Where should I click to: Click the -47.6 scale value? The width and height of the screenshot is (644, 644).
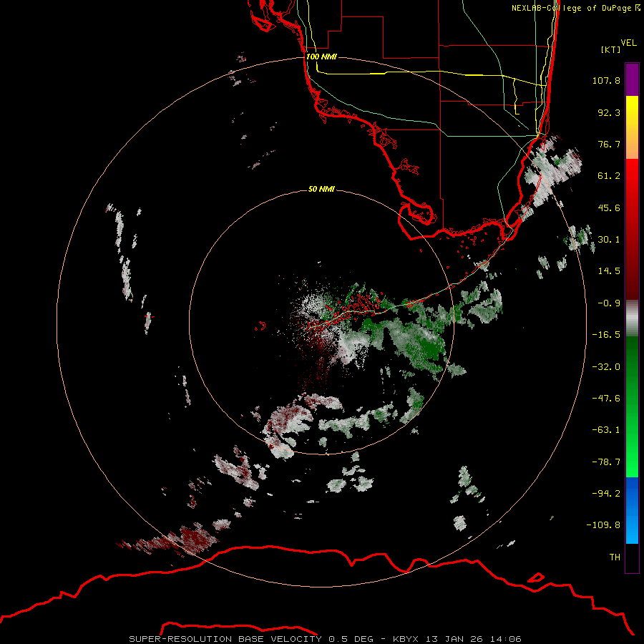[x=606, y=398]
